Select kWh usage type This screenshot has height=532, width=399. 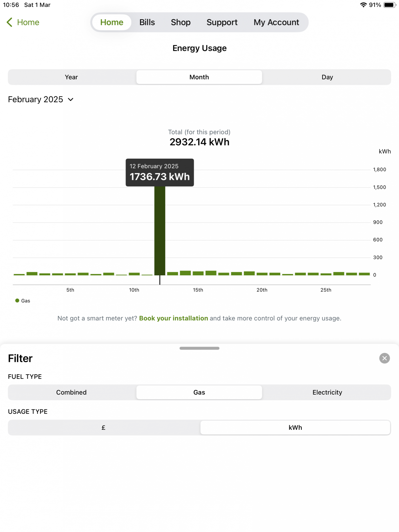click(295, 427)
